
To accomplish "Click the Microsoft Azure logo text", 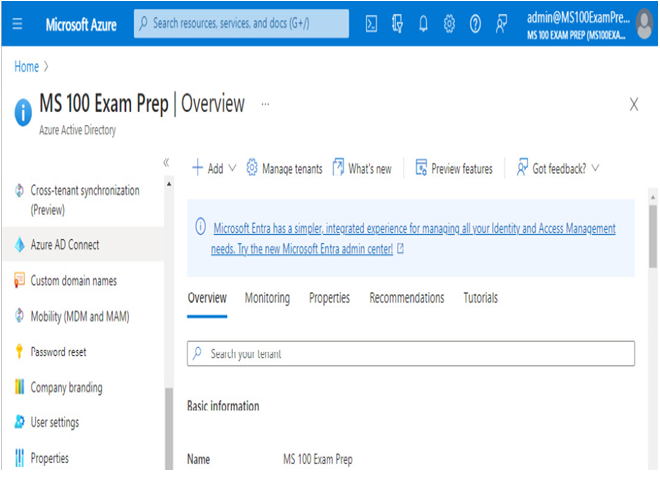I will click(81, 24).
